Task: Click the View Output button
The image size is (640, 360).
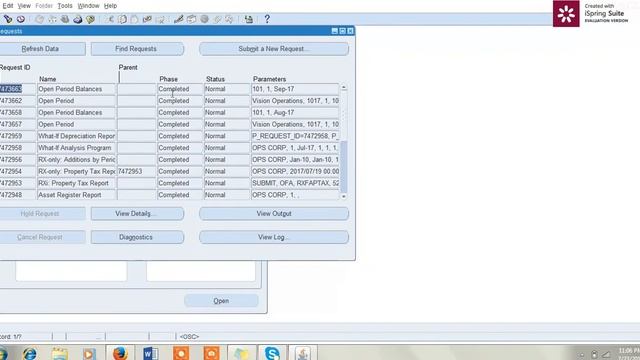Action: pyautogui.click(x=274, y=213)
